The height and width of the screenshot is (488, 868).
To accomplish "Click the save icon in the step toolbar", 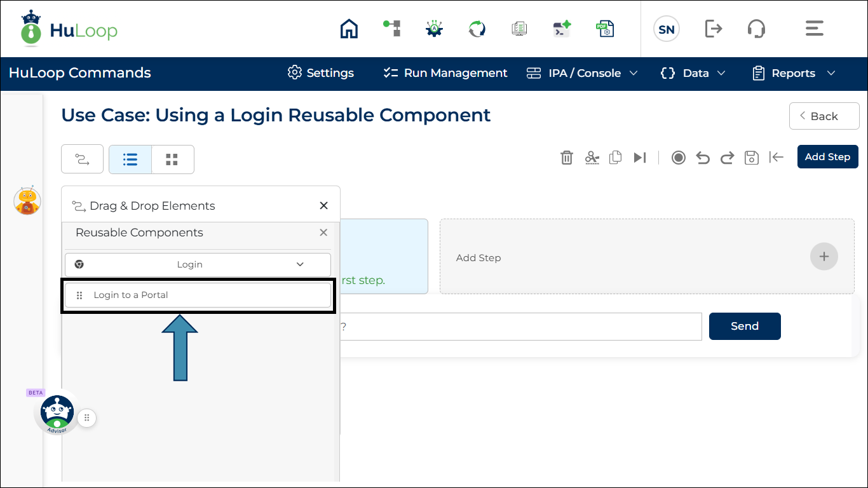I will coord(751,157).
